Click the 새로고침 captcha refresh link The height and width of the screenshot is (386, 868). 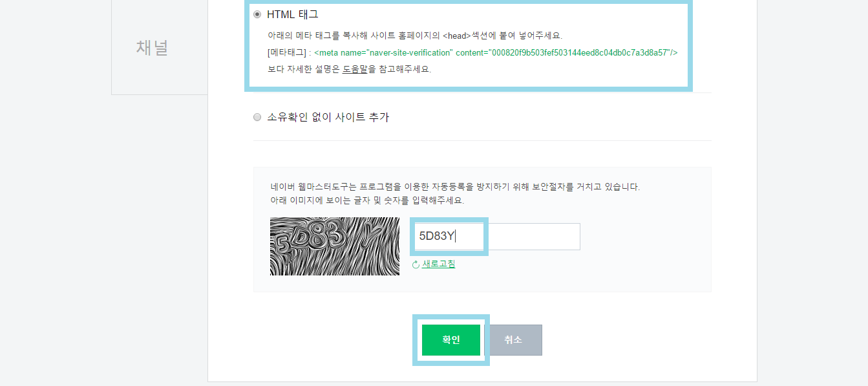coord(438,264)
